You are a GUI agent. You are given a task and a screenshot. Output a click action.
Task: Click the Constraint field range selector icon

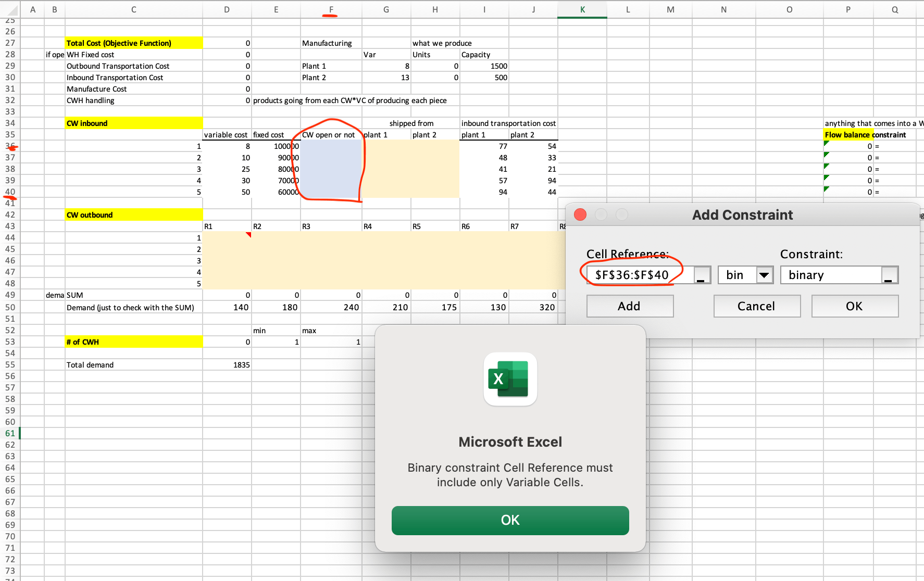(x=890, y=275)
